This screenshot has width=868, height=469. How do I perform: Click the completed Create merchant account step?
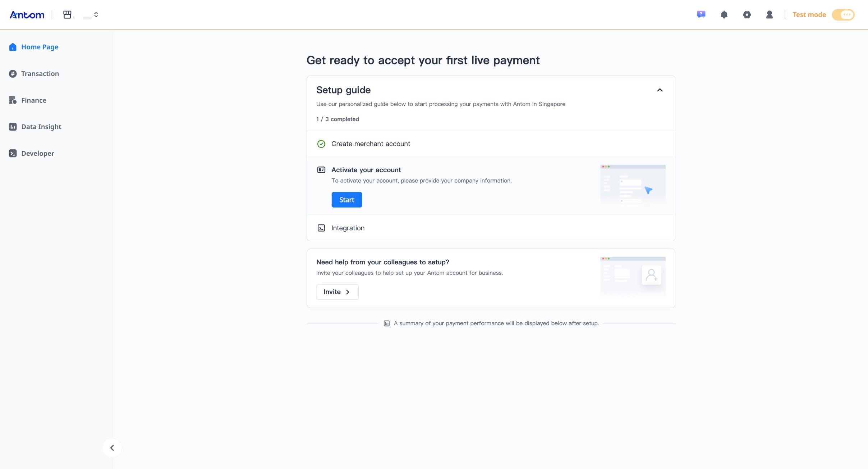click(370, 144)
